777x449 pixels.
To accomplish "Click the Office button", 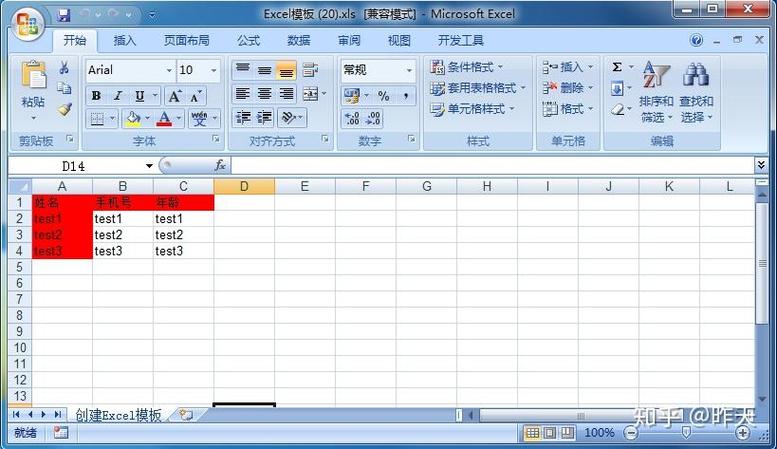I will pyautogui.click(x=27, y=23).
